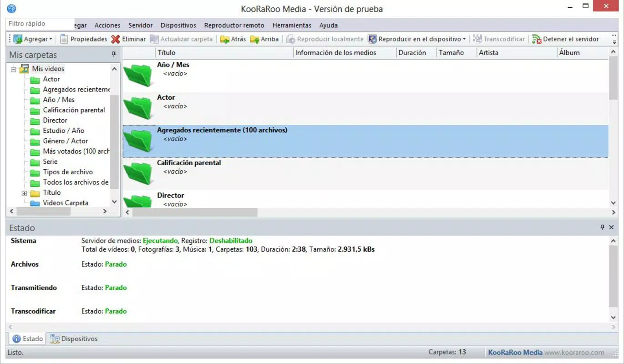Click the Actualizar carpeta toolbar button

click(181, 39)
